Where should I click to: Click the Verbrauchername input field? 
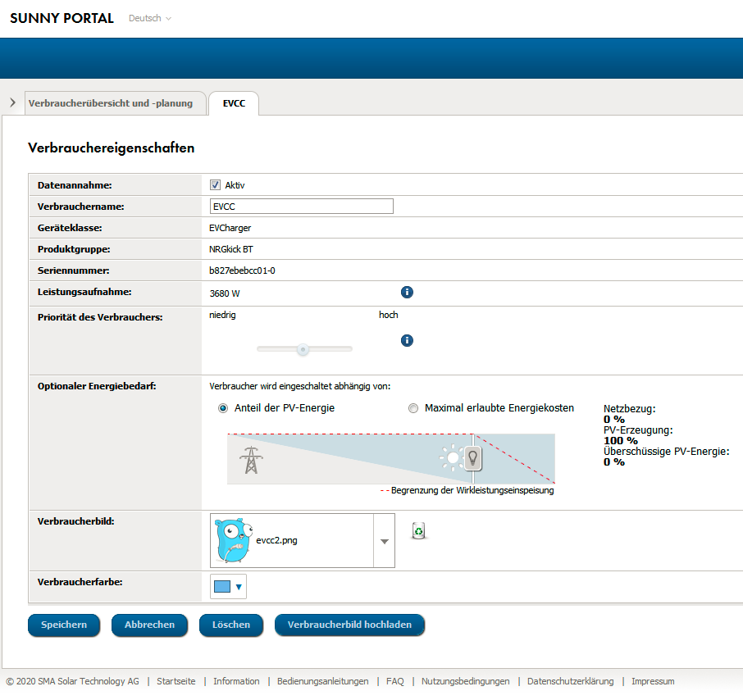(301, 206)
